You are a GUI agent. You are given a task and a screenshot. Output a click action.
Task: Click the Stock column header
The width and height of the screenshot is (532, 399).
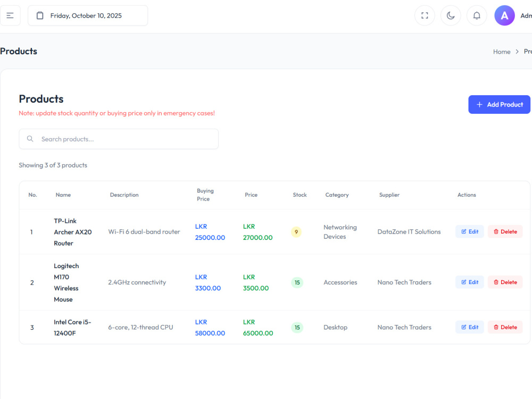(x=300, y=195)
